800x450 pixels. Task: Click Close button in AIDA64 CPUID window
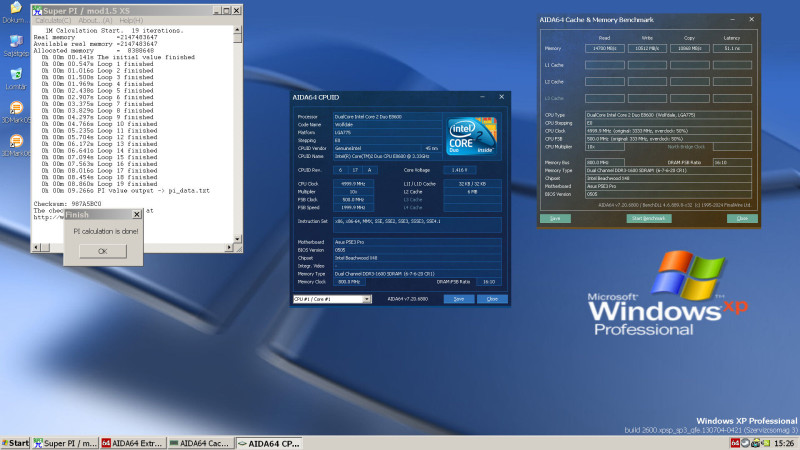tap(492, 299)
